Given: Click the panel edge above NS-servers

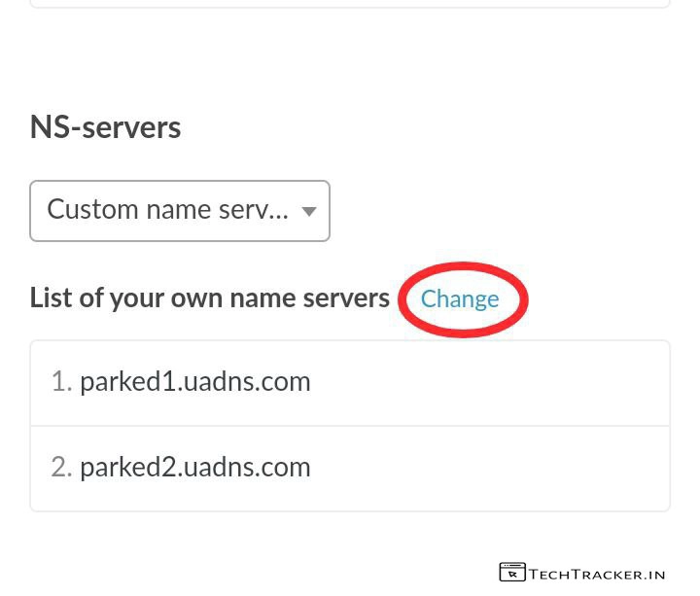Looking at the screenshot, I should point(350,6).
